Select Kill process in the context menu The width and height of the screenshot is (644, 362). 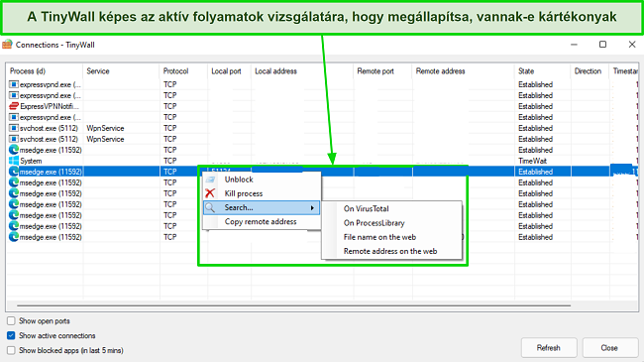pyautogui.click(x=262, y=193)
